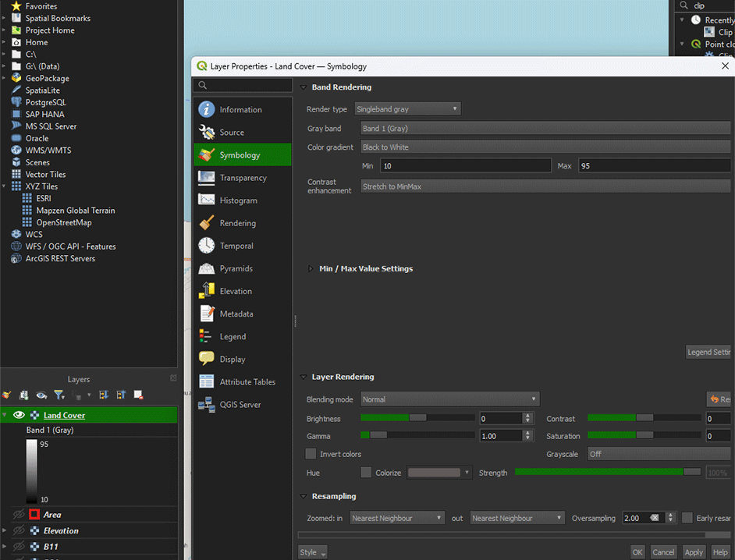Open the layer styling panel brush icon

[7, 395]
